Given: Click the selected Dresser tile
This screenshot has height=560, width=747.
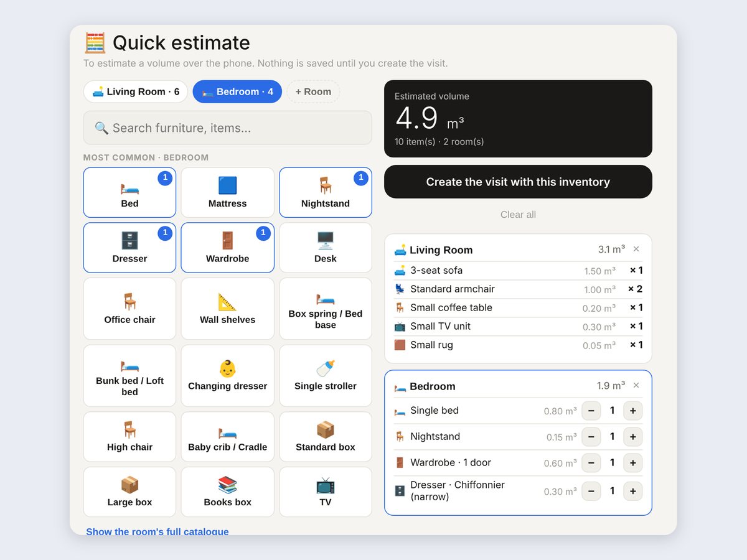Looking at the screenshot, I should tap(129, 248).
